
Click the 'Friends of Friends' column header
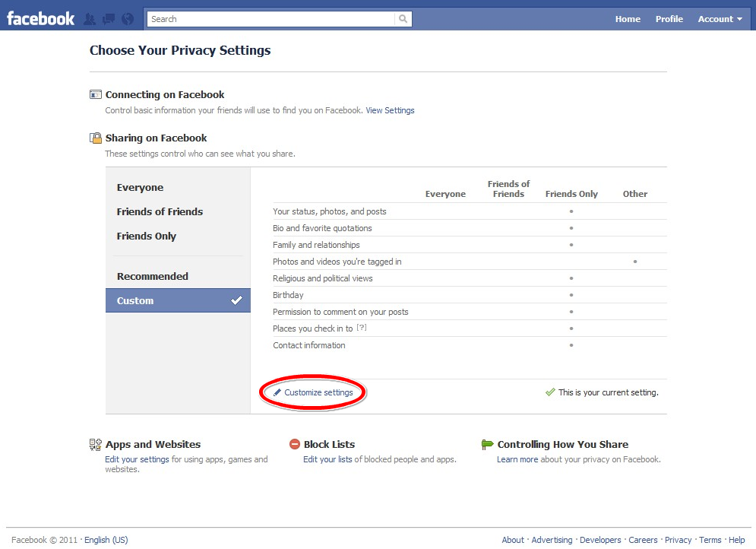[x=508, y=189]
